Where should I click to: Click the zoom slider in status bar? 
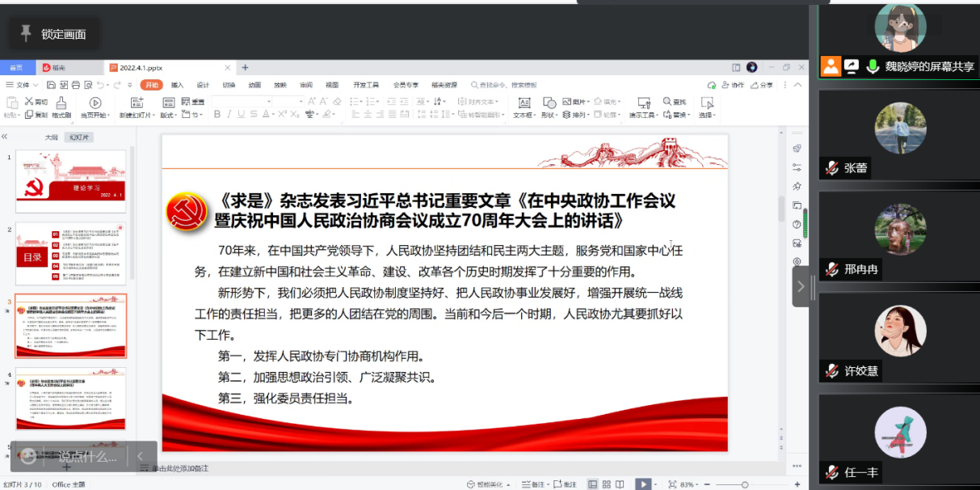pyautogui.click(x=744, y=484)
